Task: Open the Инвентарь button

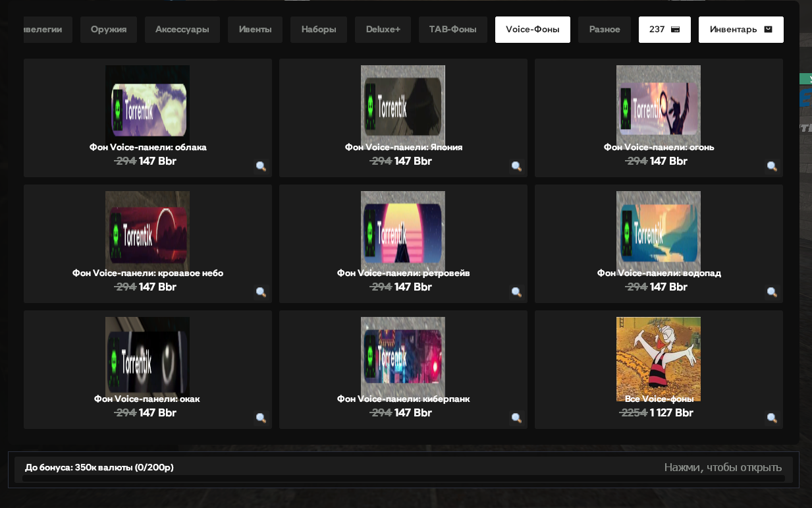Action: point(741,30)
